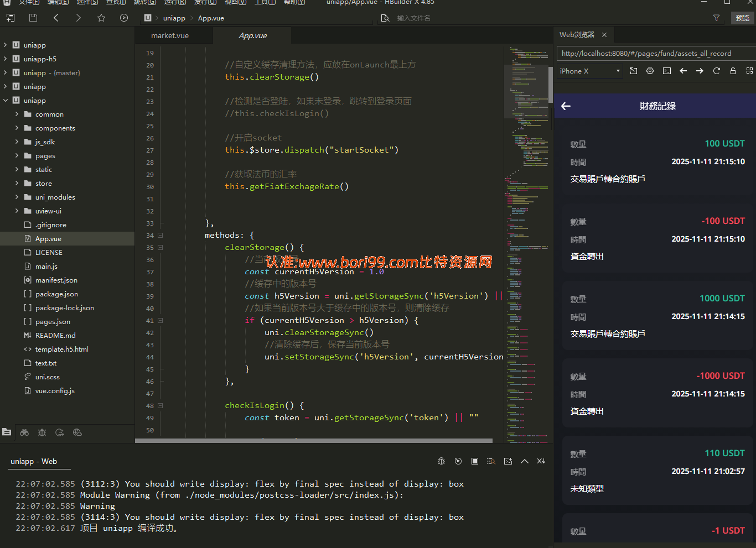Click the localhost URL address field

(656, 54)
